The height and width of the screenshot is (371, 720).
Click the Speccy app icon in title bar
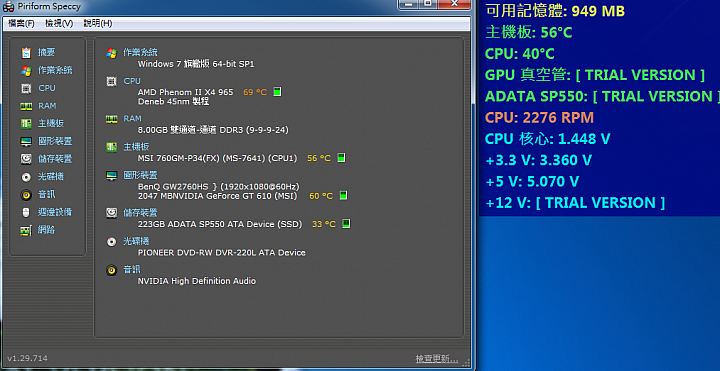pos(9,6)
